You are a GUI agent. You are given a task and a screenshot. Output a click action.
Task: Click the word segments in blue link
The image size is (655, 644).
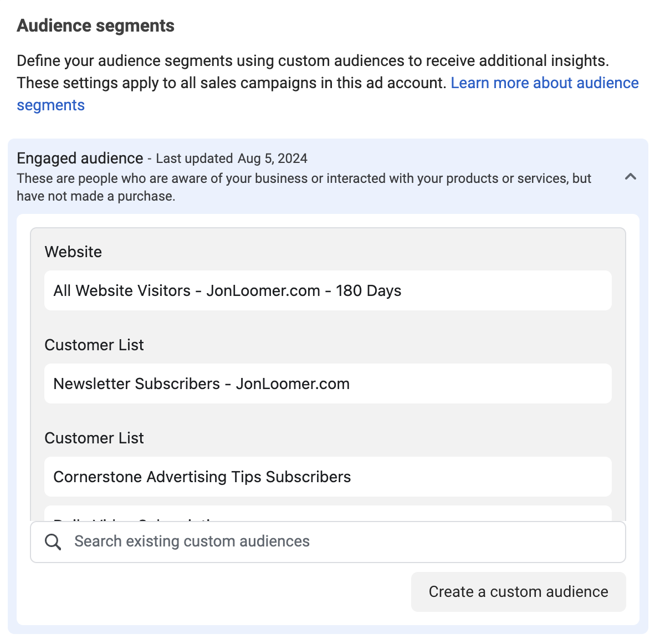coord(50,105)
